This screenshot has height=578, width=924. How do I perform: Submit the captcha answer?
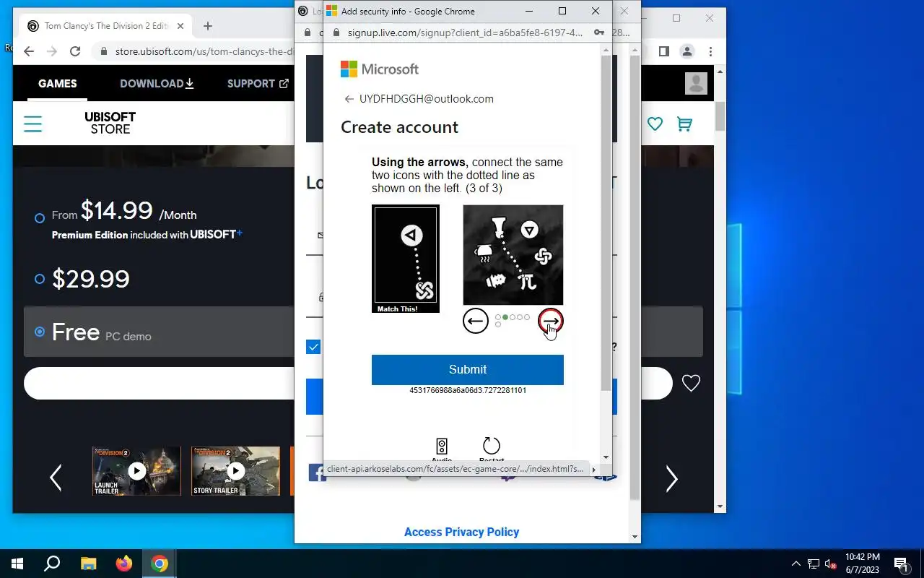[468, 369]
